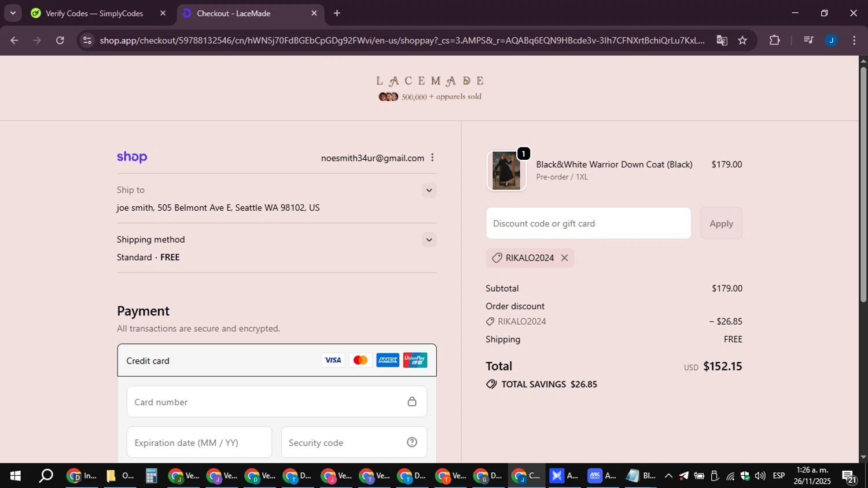Open the Extensions puzzle icon
Viewport: 868px width, 488px height.
click(774, 41)
